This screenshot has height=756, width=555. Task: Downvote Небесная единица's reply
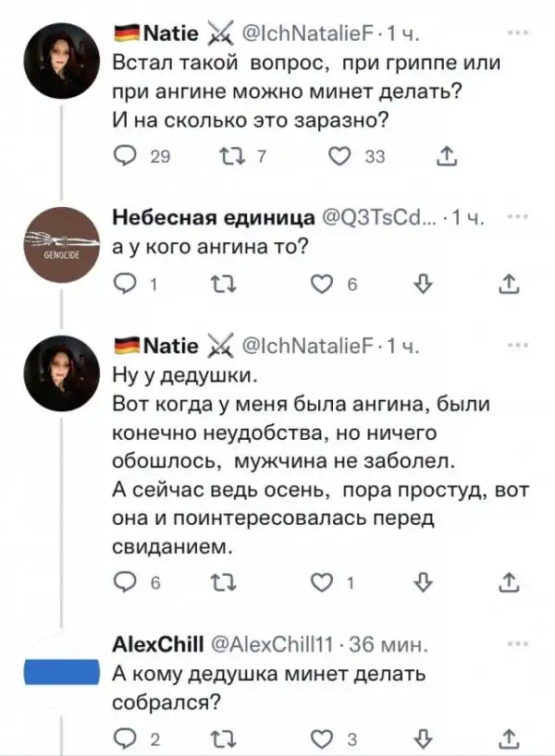(x=423, y=285)
